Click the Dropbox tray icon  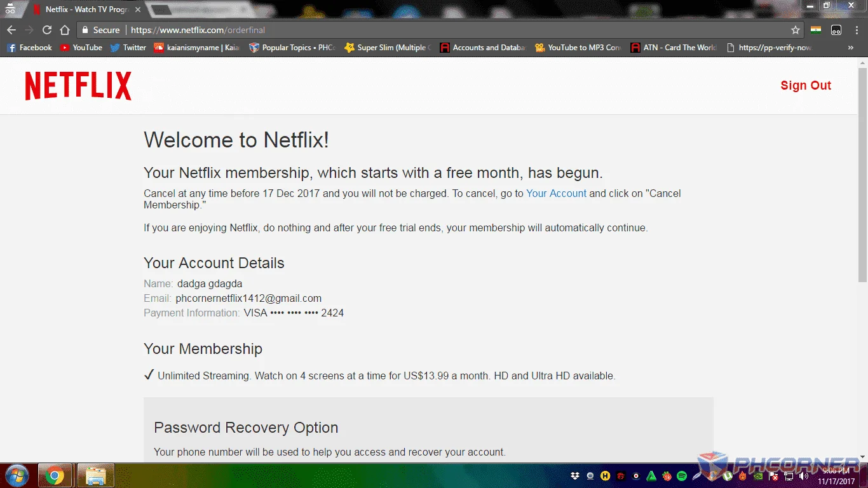(x=575, y=476)
